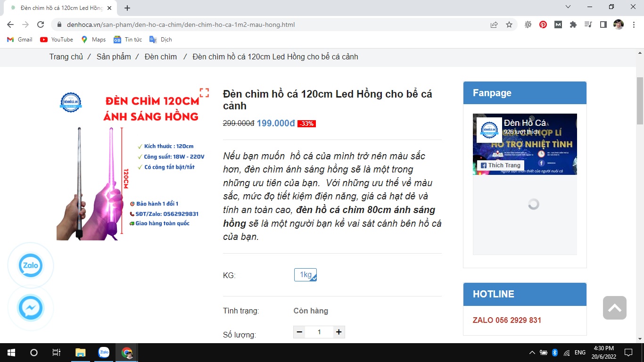The image size is (644, 362).
Task: Open the Messenger chat floating icon
Action: [31, 309]
